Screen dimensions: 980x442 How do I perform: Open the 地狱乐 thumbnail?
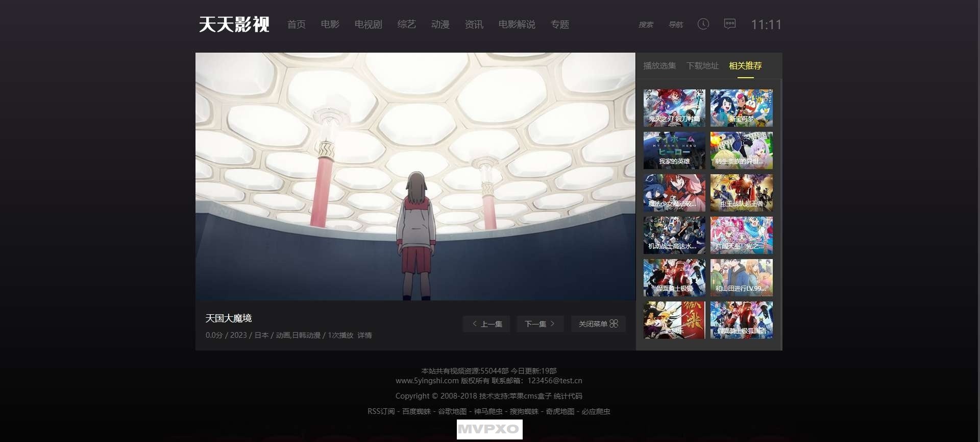point(674,320)
